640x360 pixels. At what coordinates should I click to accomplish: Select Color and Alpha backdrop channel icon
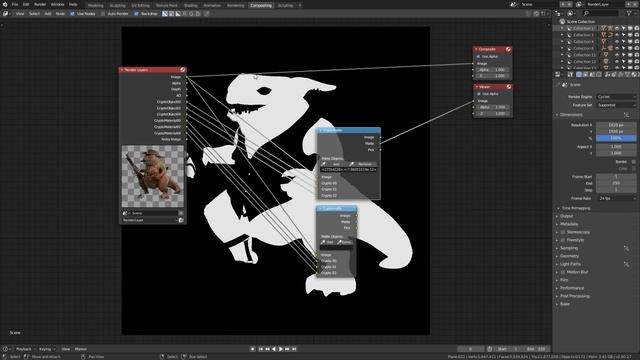point(165,13)
